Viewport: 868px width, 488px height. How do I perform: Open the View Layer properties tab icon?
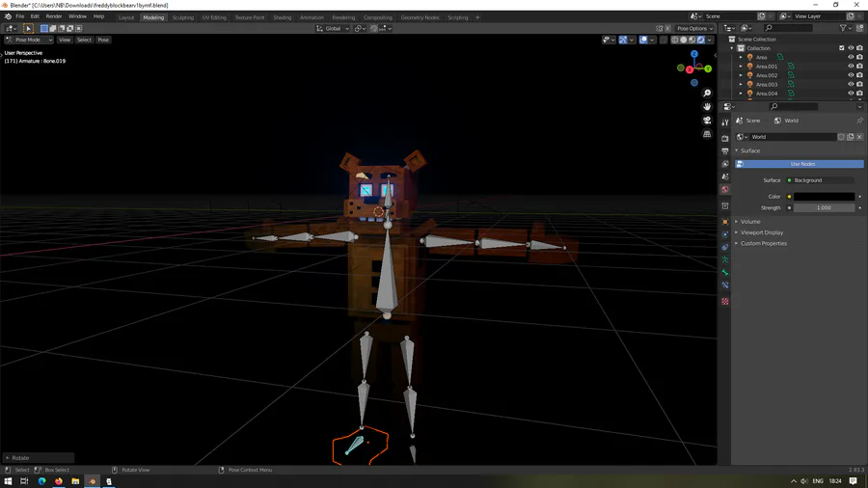point(725,164)
